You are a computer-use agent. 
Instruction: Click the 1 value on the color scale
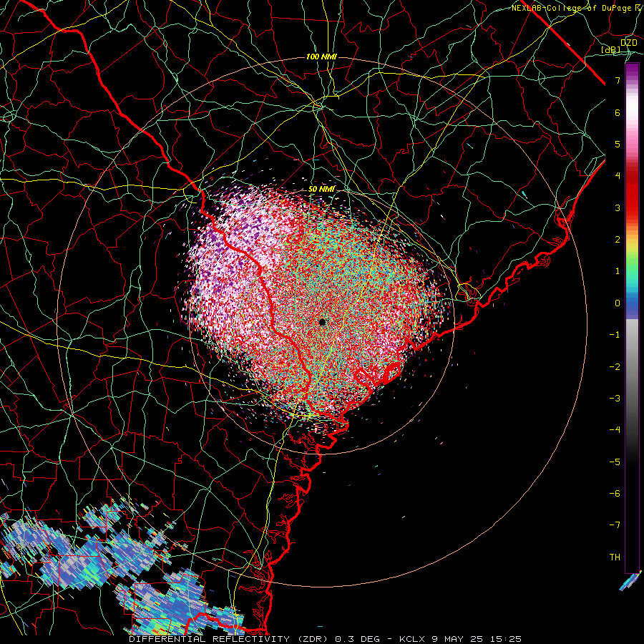coord(618,271)
